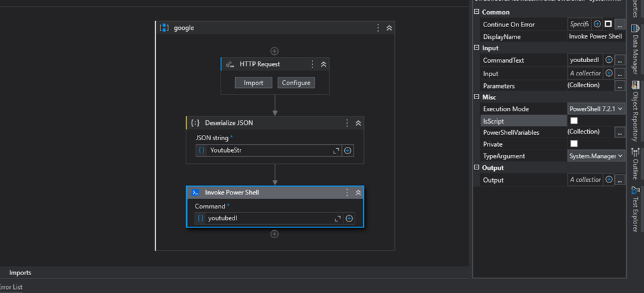Click the youtubedl Command field

click(x=268, y=218)
